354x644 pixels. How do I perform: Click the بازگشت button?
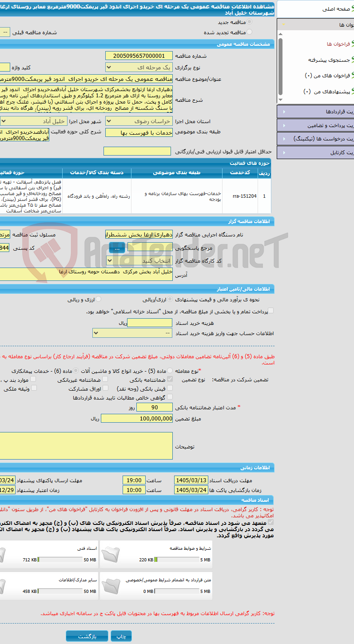(x=87, y=636)
